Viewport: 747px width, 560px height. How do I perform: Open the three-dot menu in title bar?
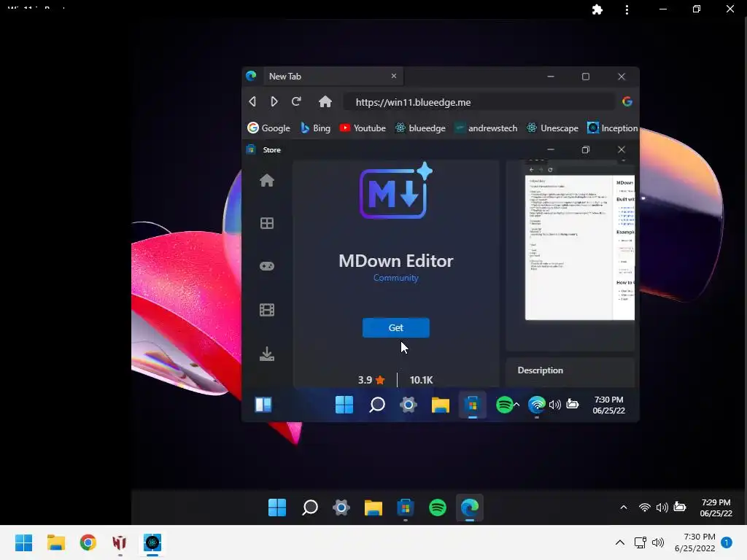pos(627,9)
